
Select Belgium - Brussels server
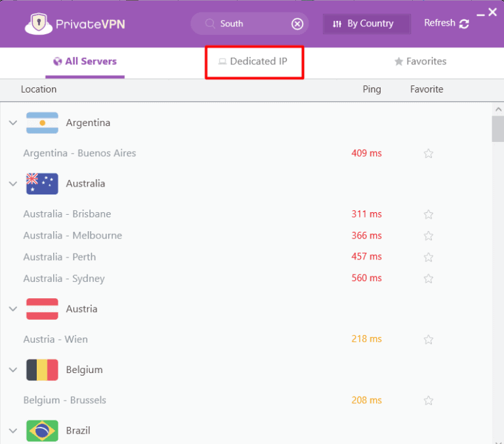coord(64,400)
